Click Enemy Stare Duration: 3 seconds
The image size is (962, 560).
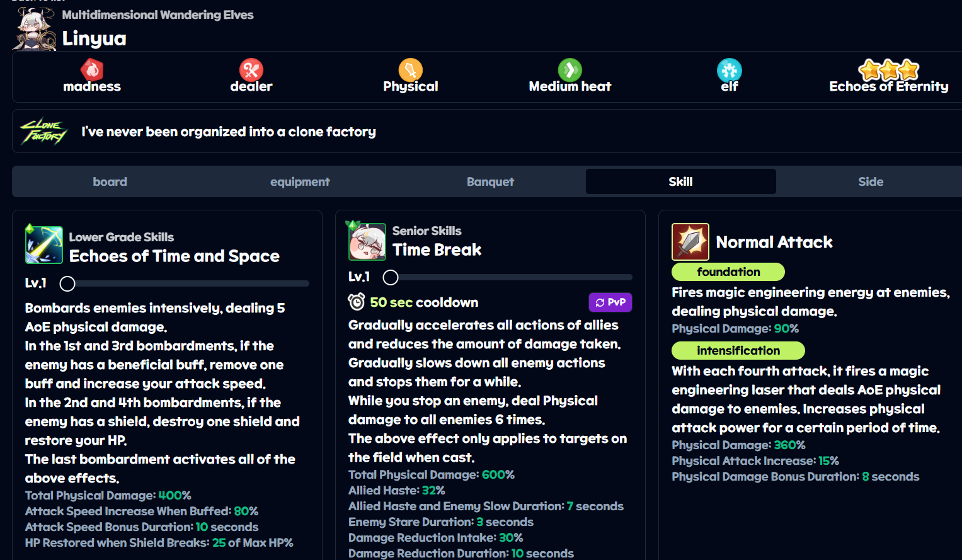click(441, 522)
